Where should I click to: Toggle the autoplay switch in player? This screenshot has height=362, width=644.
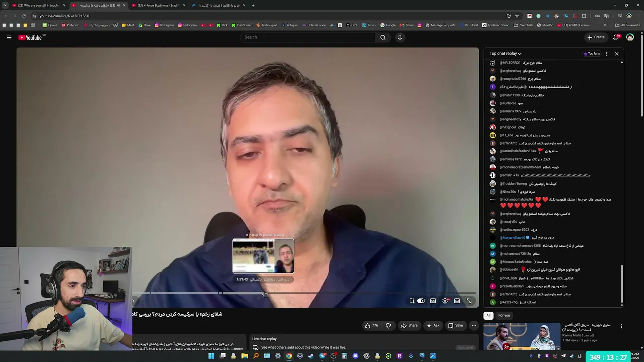[x=421, y=301]
